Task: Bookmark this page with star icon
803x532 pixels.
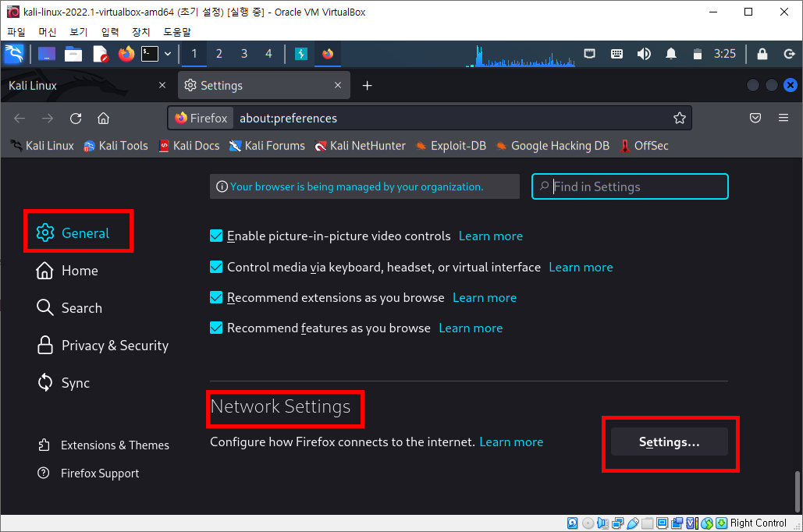Action: (679, 119)
